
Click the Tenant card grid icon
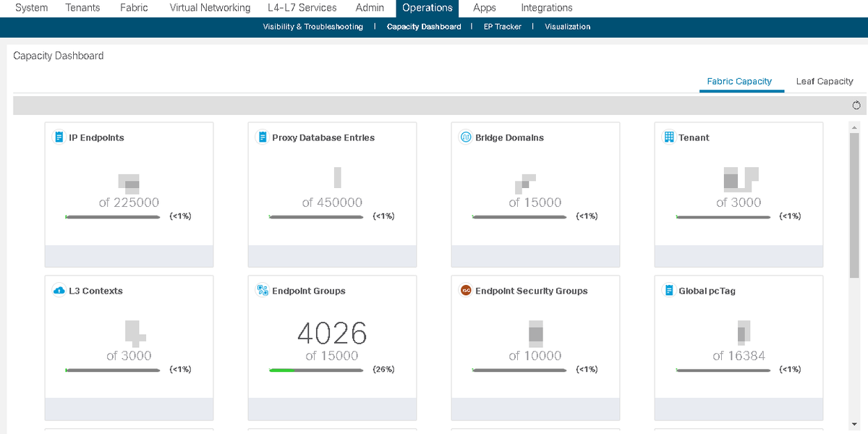coord(669,137)
